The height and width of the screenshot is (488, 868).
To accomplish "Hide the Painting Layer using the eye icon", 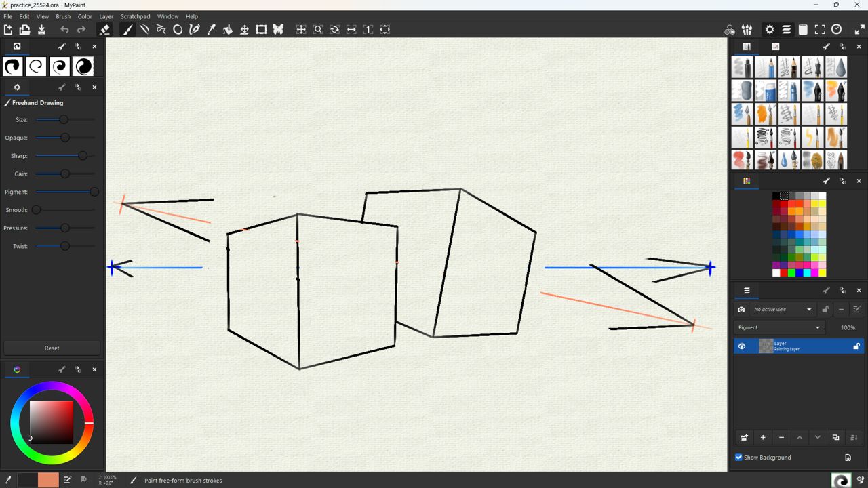I will [x=742, y=346].
